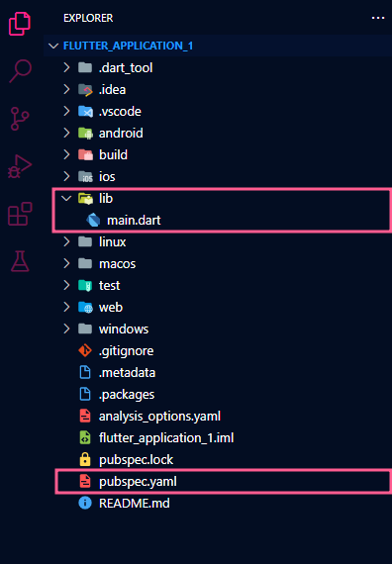Open the Explorer view in activity bar
This screenshot has height=564, width=392.
click(x=20, y=24)
